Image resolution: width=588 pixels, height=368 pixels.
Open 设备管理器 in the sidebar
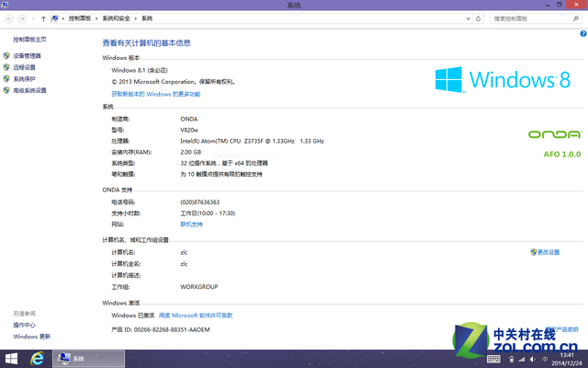point(27,56)
